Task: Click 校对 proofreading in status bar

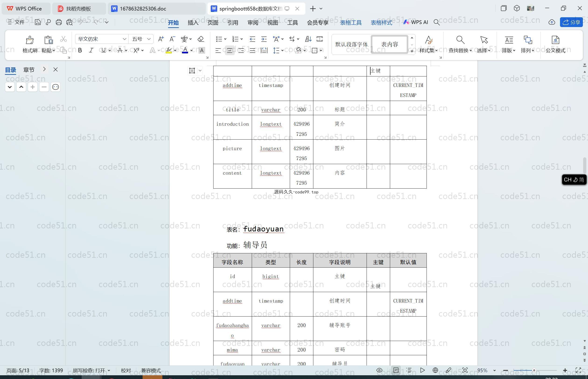Action: [x=126, y=370]
